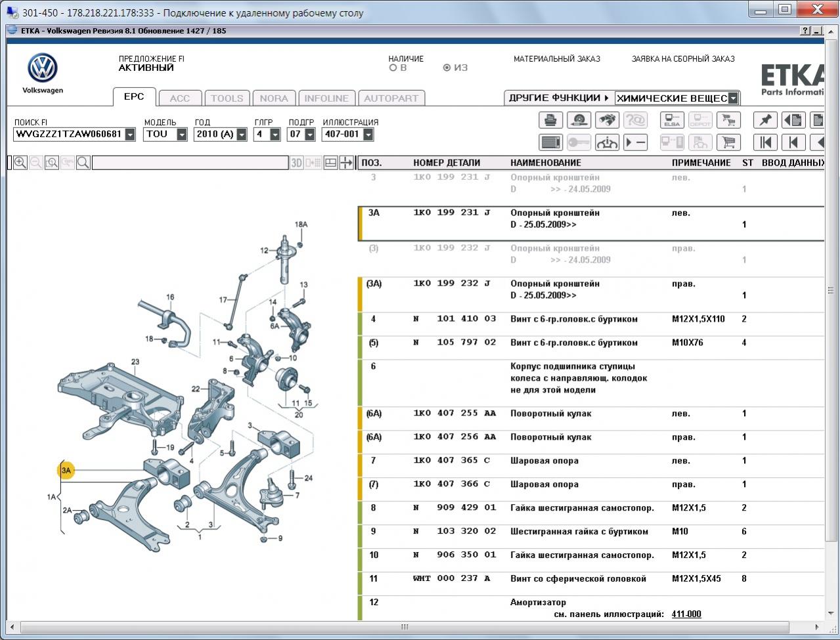The height and width of the screenshot is (640, 840).
Task: Click part number N 909 429 01
Action: tap(454, 508)
